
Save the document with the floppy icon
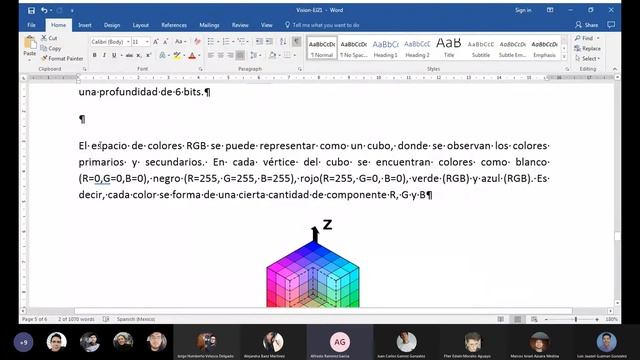point(31,11)
